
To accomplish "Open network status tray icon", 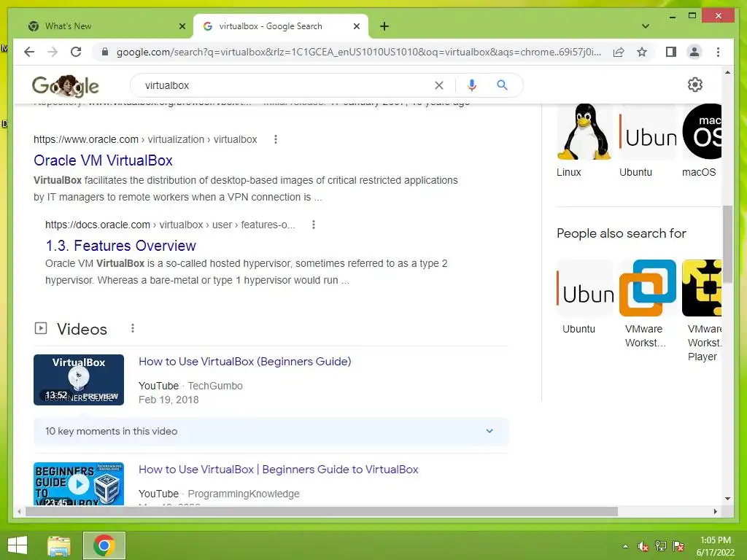I will pyautogui.click(x=661, y=546).
